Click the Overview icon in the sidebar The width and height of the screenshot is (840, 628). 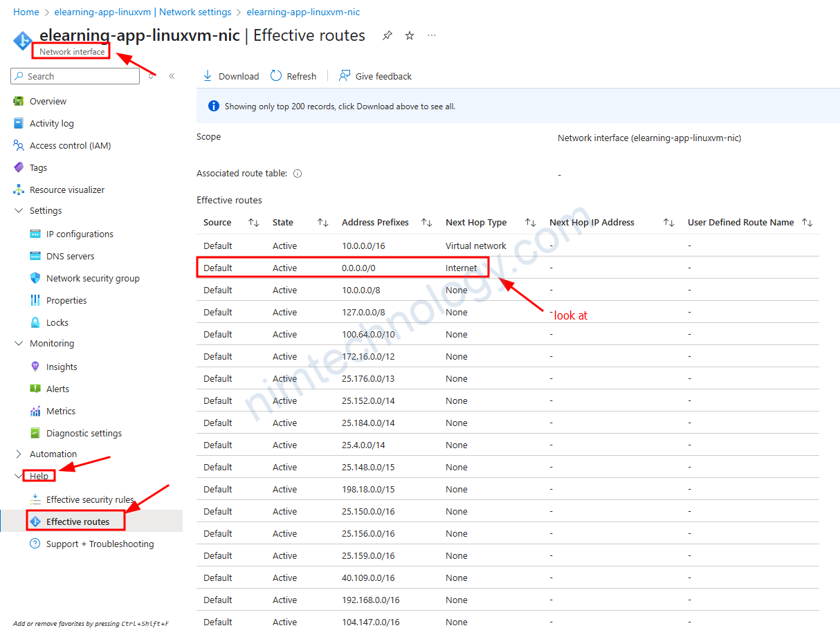coord(19,101)
